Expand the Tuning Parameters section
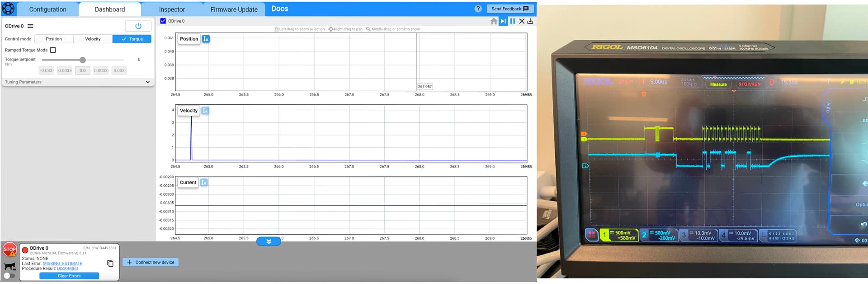 pyautogui.click(x=78, y=82)
